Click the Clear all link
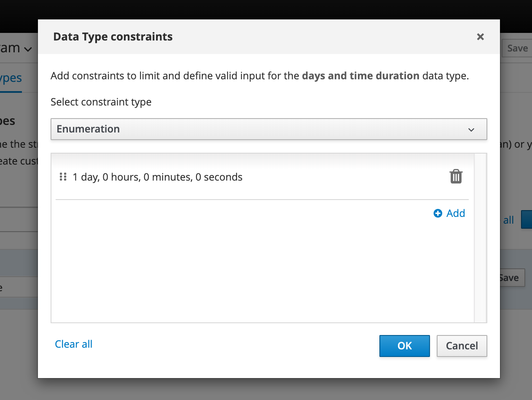 click(74, 344)
